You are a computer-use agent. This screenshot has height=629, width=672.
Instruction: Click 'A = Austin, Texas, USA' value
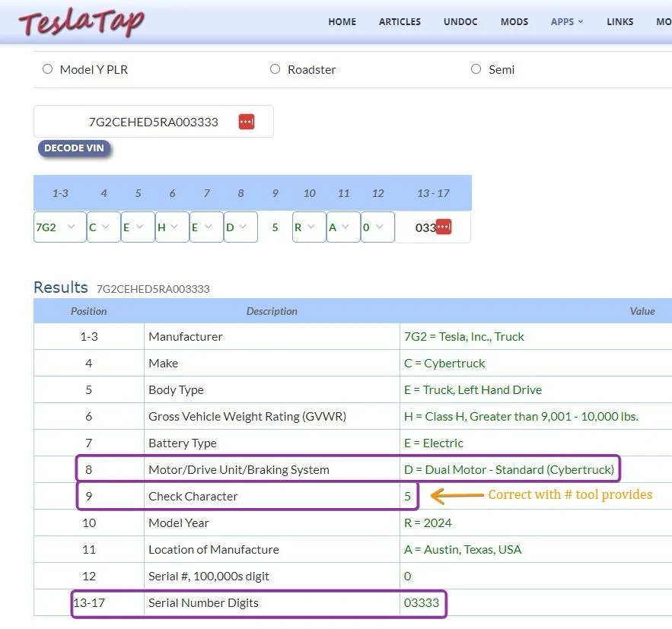point(463,549)
